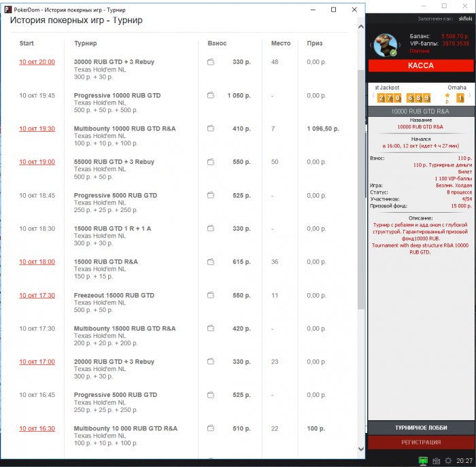The height and width of the screenshot is (467, 476).
Task: Click wallet icon in Multibounty 10000 RUB GTD R&A row
Action: coord(211,128)
